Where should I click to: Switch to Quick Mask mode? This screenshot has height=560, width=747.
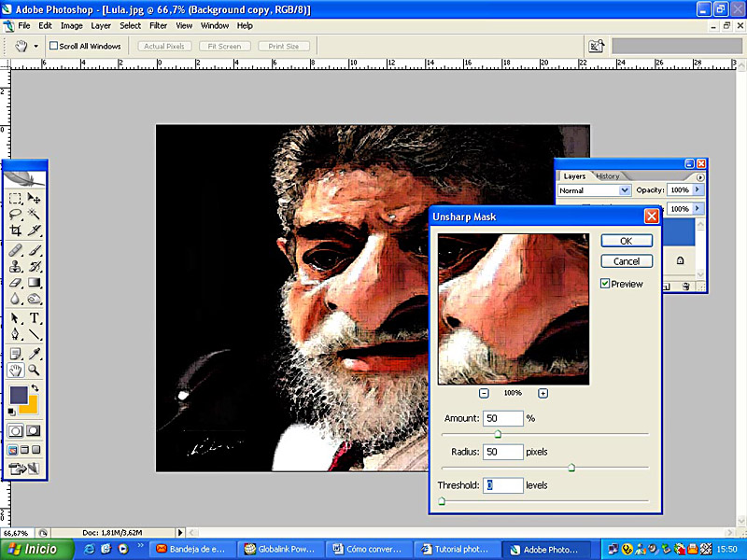(x=34, y=430)
